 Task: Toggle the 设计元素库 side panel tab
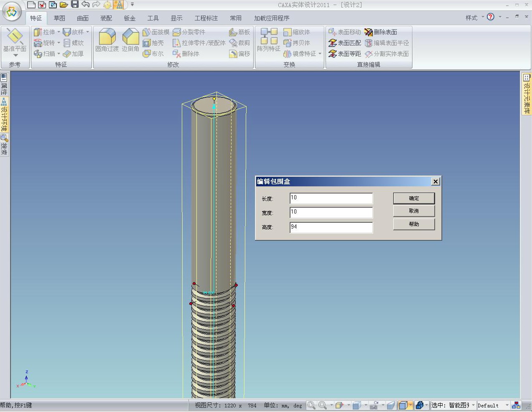click(x=526, y=94)
